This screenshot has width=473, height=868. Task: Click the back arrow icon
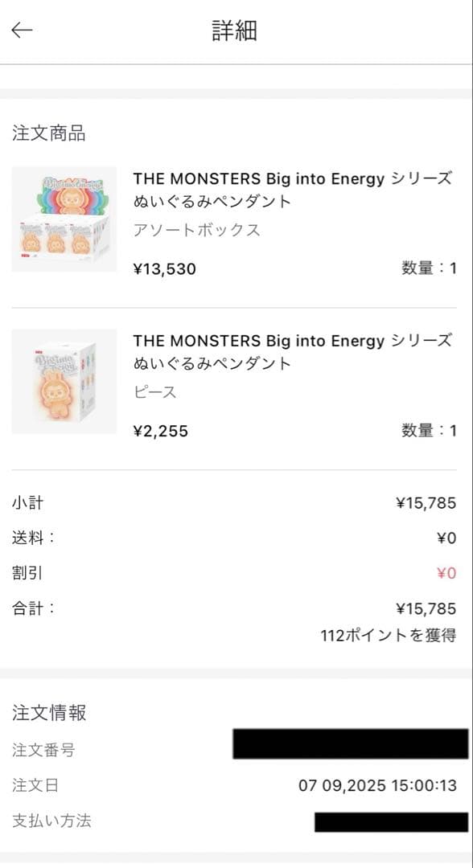pos(20,29)
